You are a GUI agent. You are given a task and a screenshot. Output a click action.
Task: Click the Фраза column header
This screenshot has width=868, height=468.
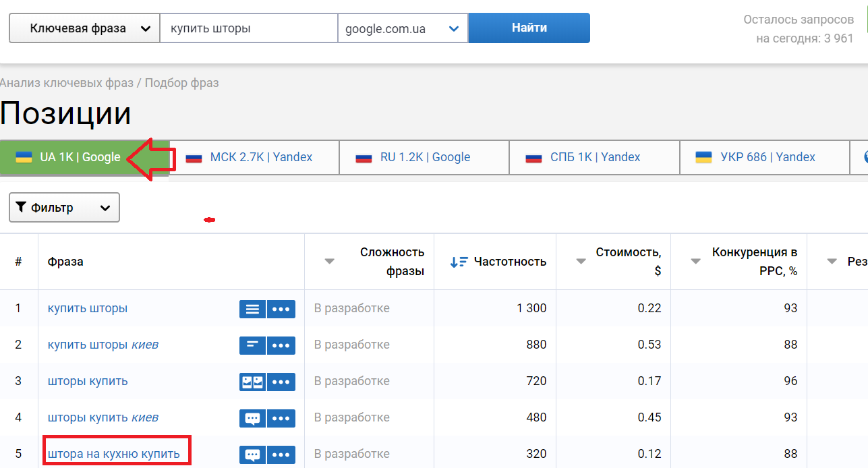(65, 262)
